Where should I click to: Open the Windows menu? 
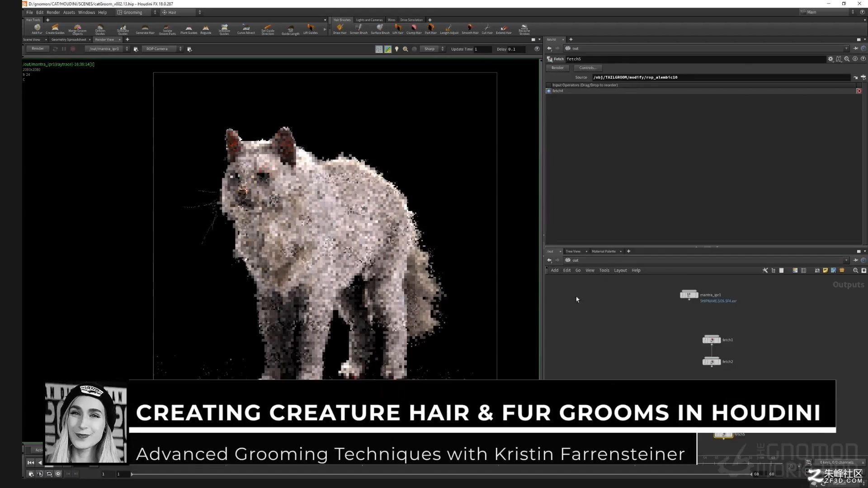tap(86, 12)
